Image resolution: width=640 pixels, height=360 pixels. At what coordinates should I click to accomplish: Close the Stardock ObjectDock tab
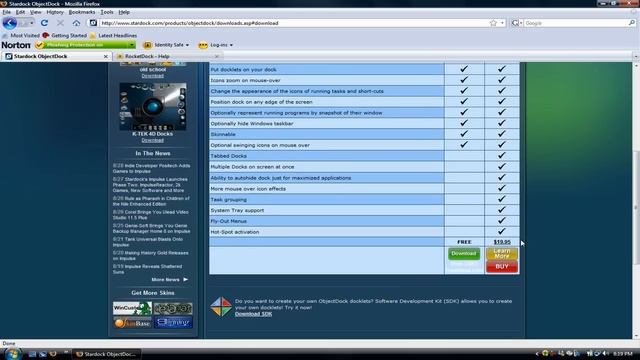click(x=106, y=56)
